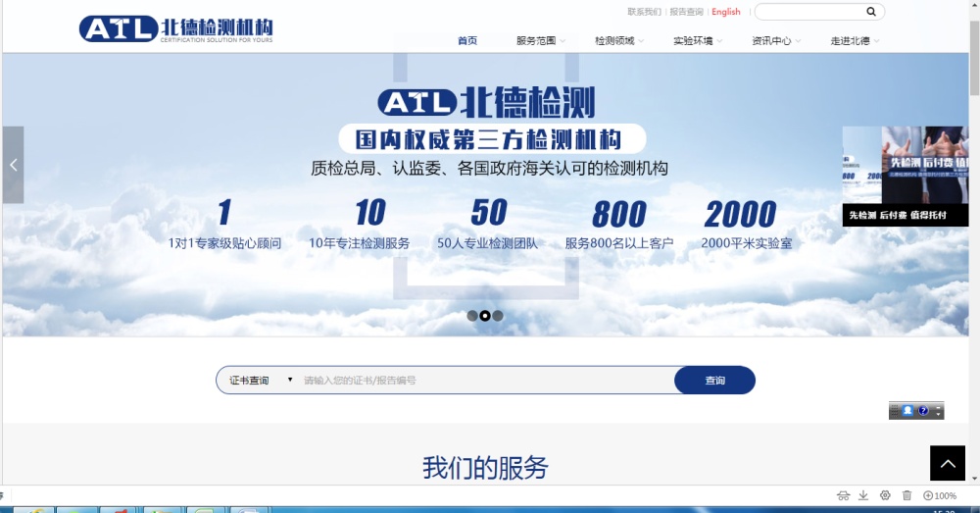Click the 50人专业检测团队 text

coord(487,243)
